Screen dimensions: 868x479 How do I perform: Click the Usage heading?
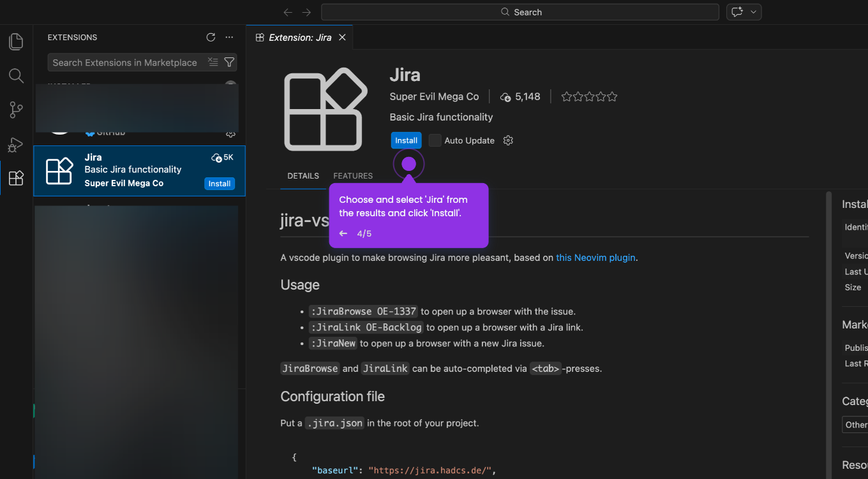(x=300, y=284)
